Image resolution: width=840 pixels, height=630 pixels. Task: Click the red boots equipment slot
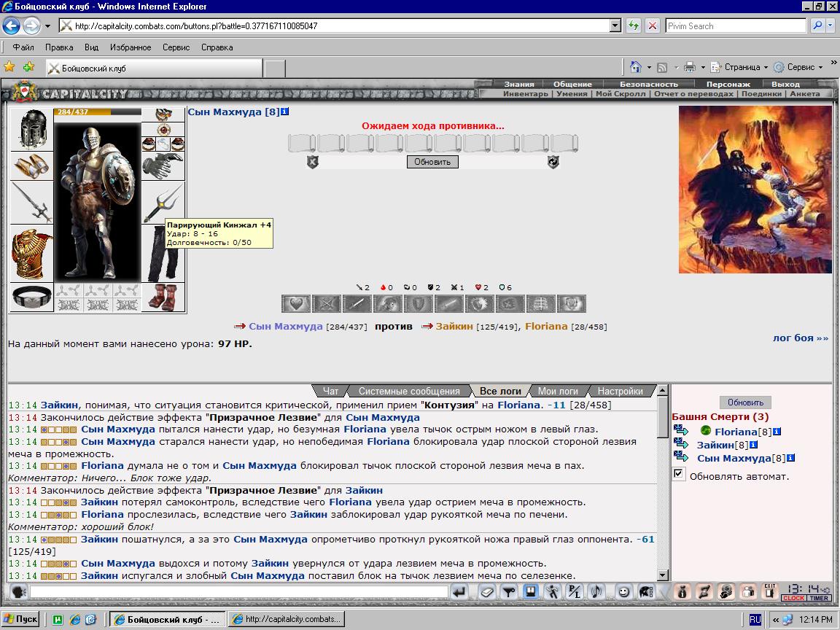point(163,297)
